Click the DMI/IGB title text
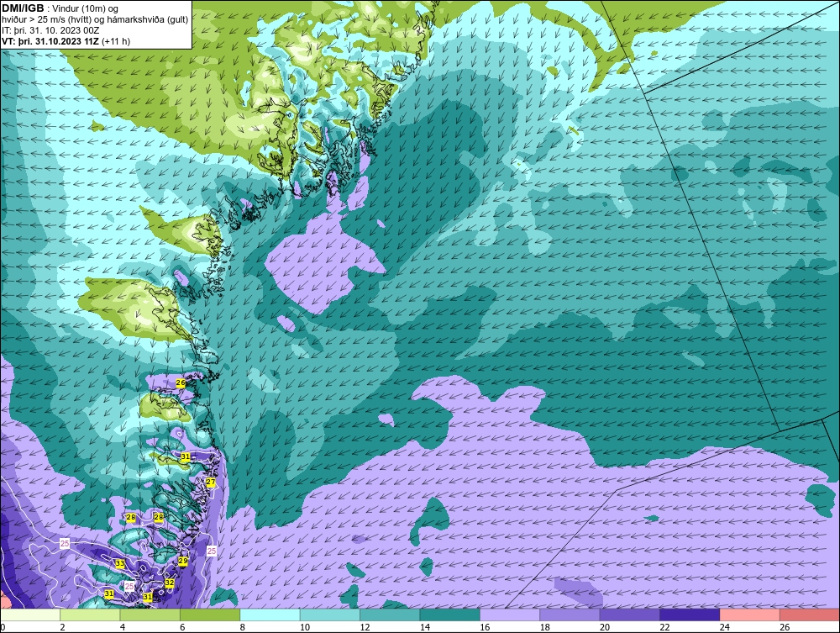Image resolution: width=840 pixels, height=633 pixels. coord(23,8)
